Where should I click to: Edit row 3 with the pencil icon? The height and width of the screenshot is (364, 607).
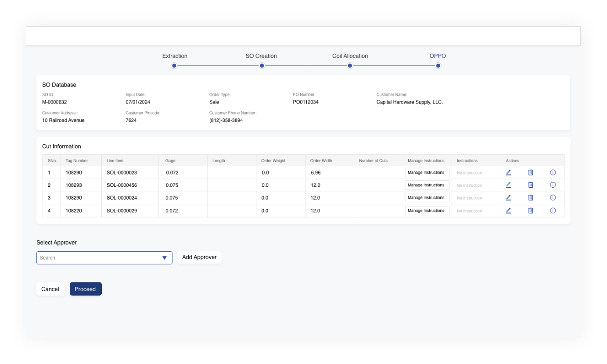pos(508,198)
